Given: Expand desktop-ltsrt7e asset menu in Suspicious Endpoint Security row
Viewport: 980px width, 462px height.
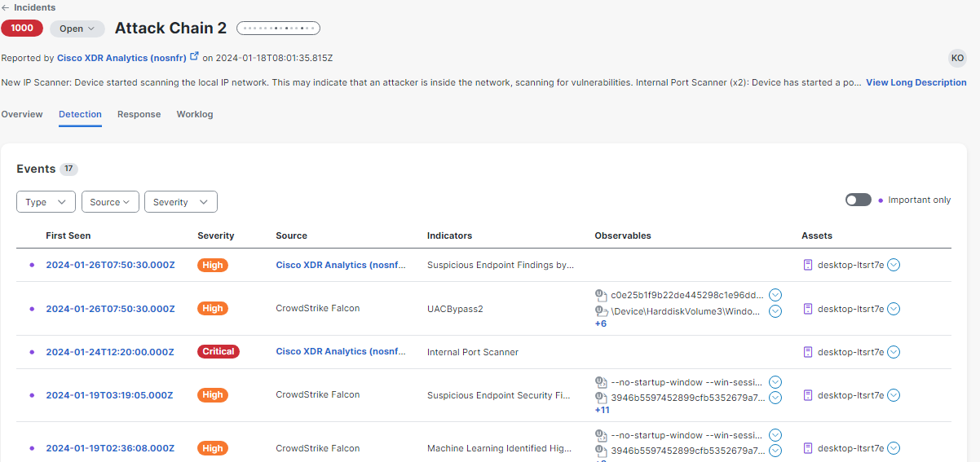Looking at the screenshot, I should pyautogui.click(x=894, y=395).
